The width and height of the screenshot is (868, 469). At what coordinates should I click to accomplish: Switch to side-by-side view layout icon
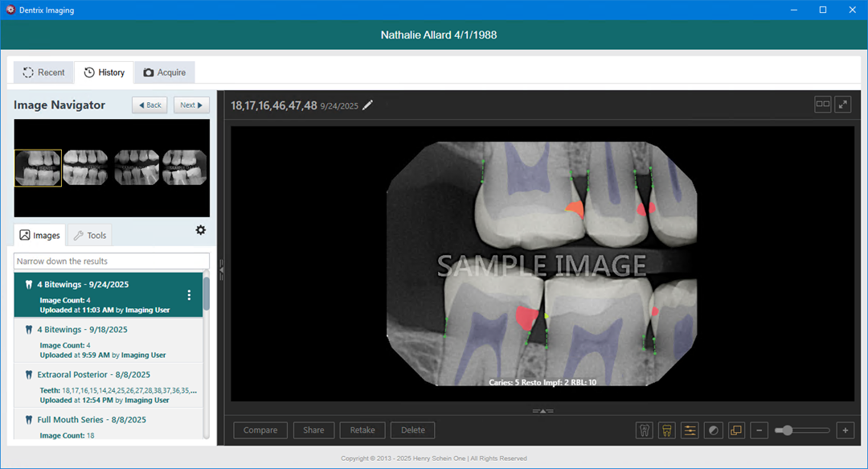[822, 105]
